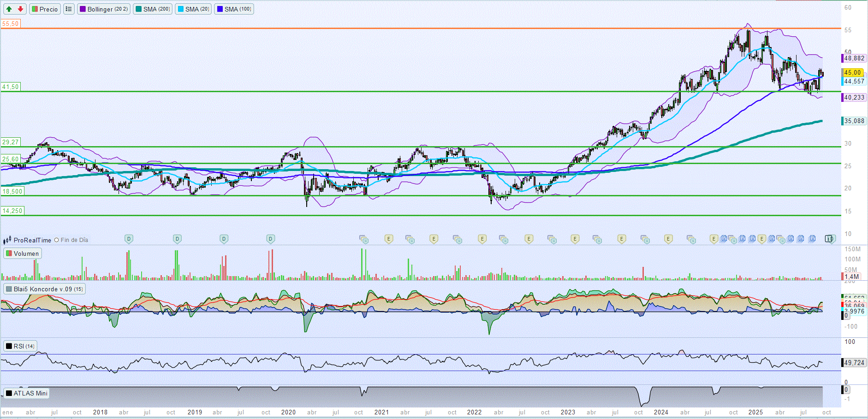This screenshot has width=868, height=419.
Task: Click the green up arrow icon
Action: point(9,9)
